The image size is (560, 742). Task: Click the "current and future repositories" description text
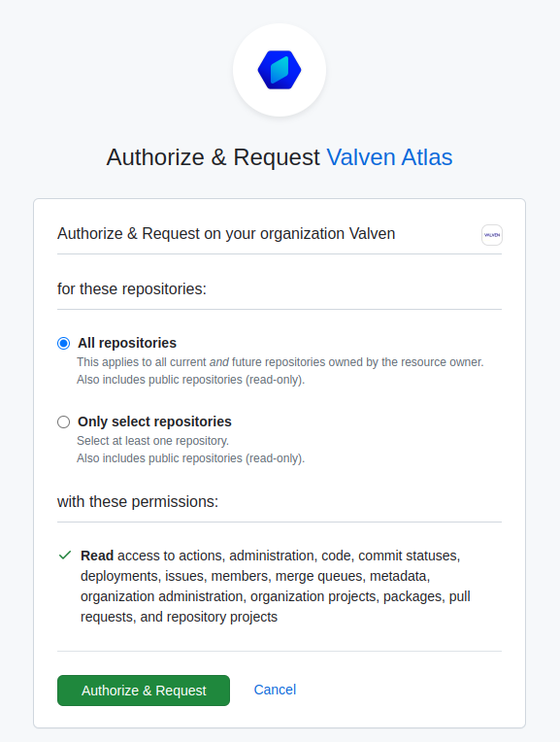[280, 362]
